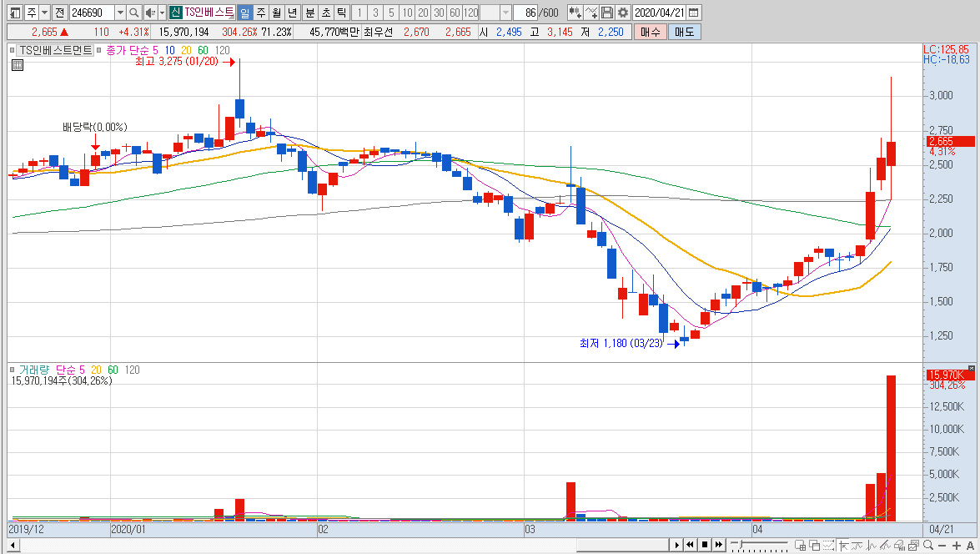
Task: Click the minus zoom-out icon at bottom right
Action: tap(942, 546)
